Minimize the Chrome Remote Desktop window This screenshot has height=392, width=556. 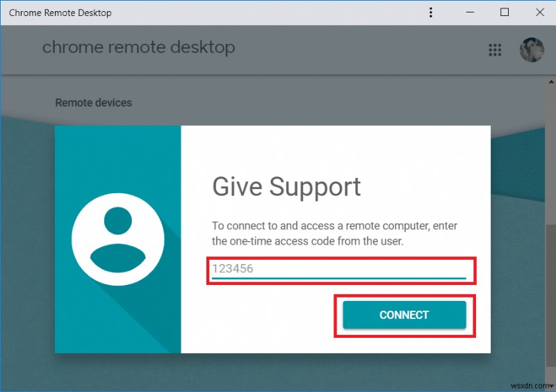(x=471, y=13)
